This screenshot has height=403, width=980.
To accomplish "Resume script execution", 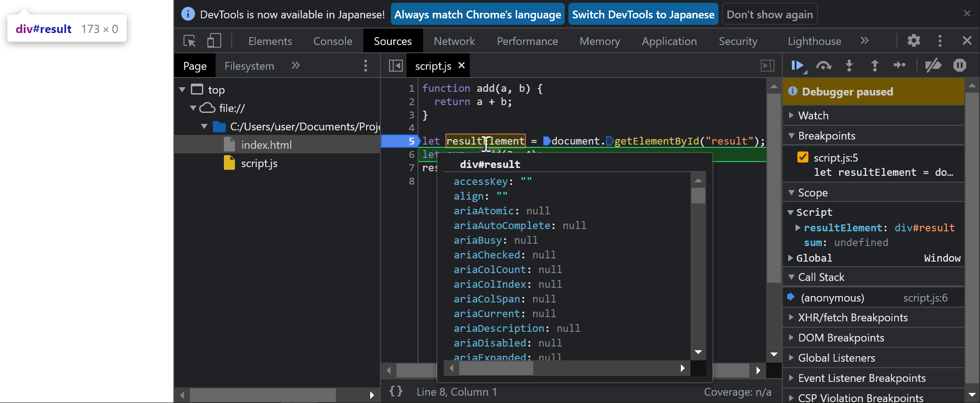I will [797, 66].
